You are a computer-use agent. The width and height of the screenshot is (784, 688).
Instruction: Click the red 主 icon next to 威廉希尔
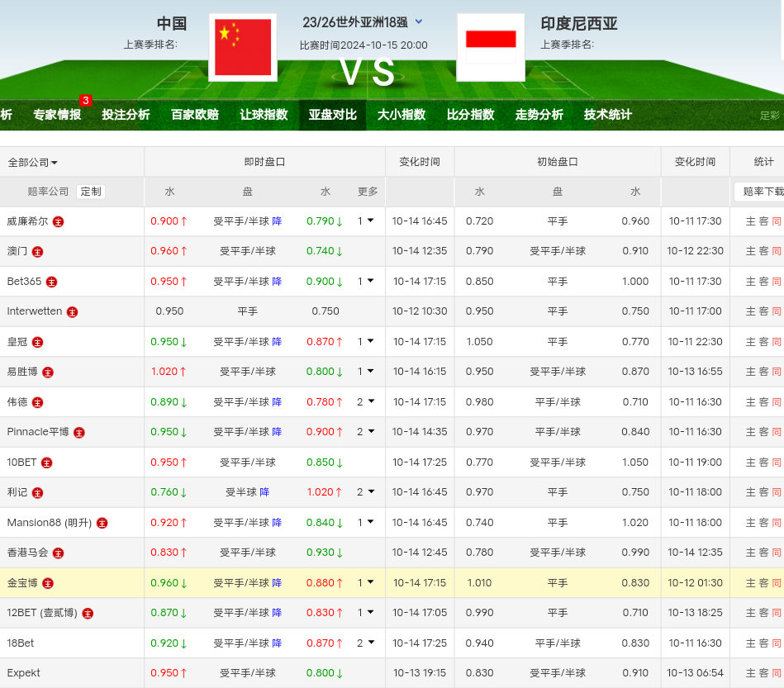(x=58, y=221)
